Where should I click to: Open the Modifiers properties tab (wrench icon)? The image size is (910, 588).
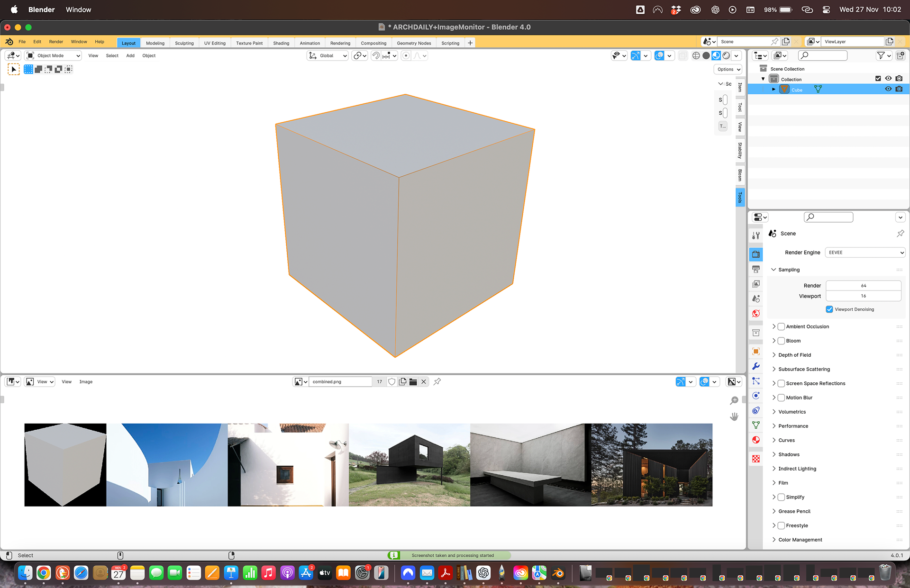pos(756,366)
